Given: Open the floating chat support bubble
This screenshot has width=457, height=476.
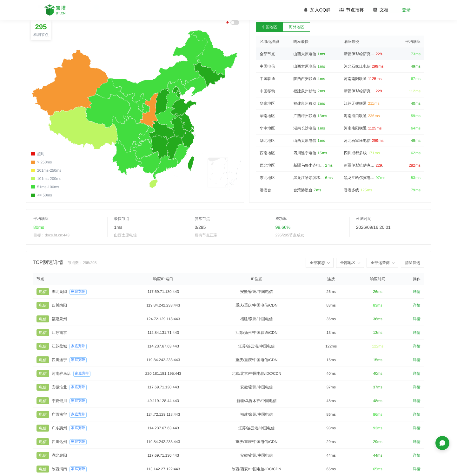Looking at the screenshot, I should (x=442, y=443).
